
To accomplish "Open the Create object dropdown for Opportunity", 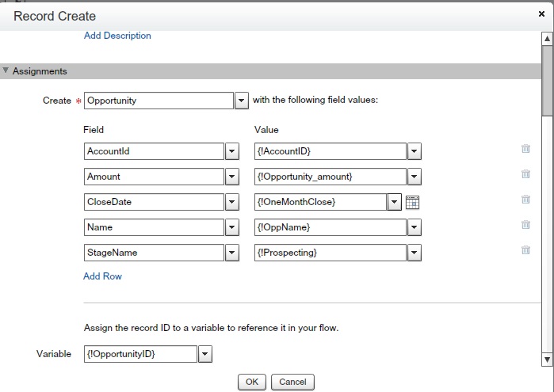I will click(x=243, y=101).
